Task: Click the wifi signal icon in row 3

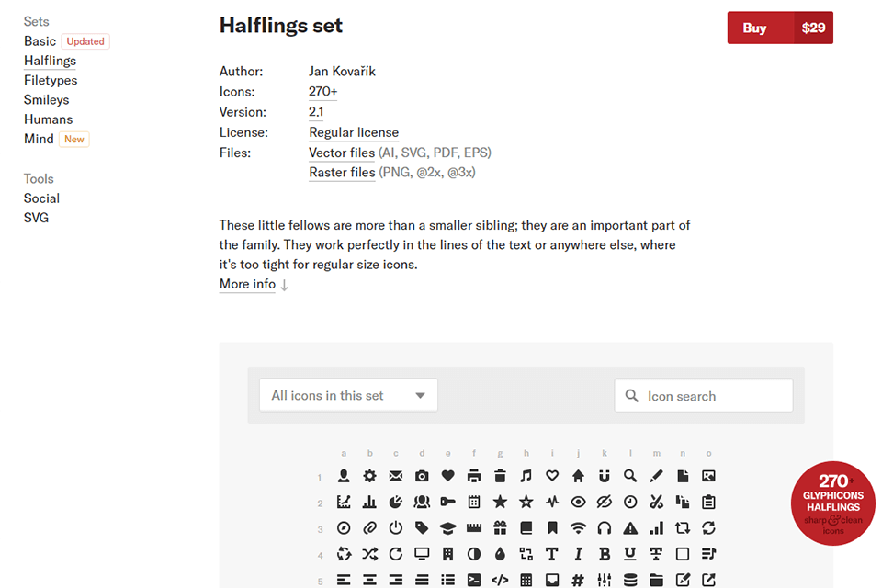Action: click(x=577, y=528)
